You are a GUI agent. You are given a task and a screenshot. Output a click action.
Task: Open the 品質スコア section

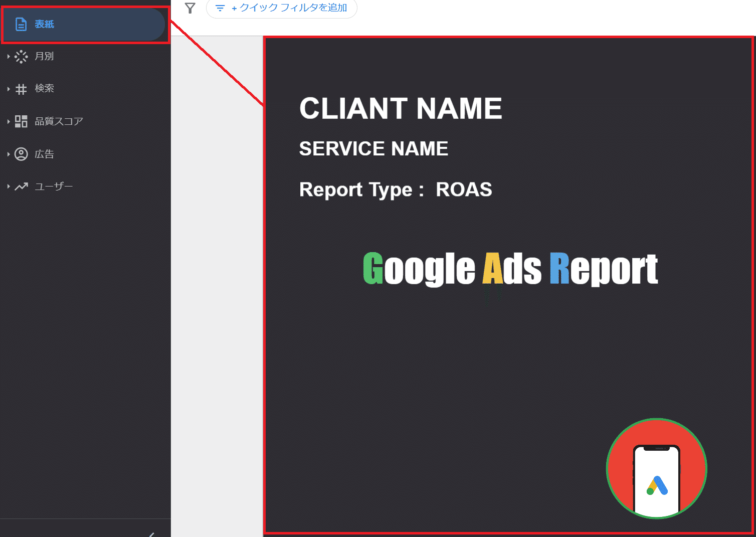59,121
